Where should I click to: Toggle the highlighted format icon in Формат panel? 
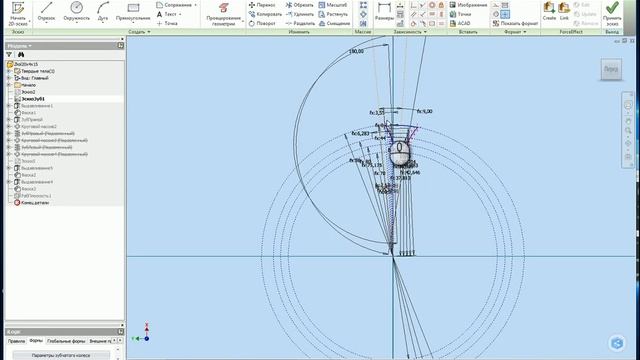coord(505,14)
